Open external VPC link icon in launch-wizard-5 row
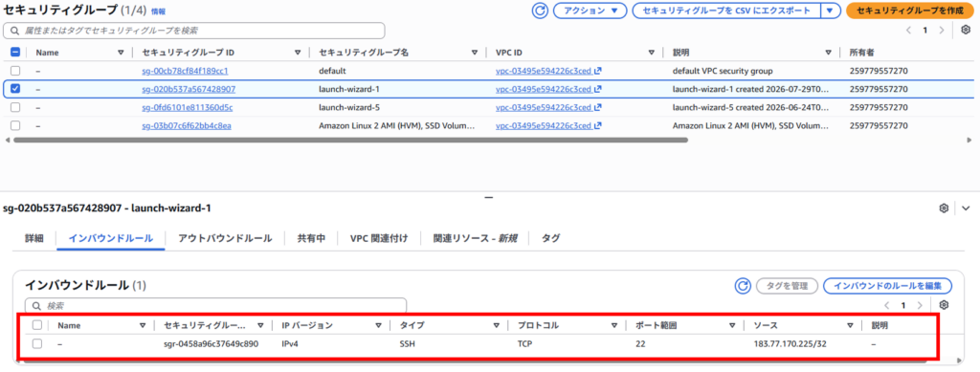 pyautogui.click(x=598, y=107)
